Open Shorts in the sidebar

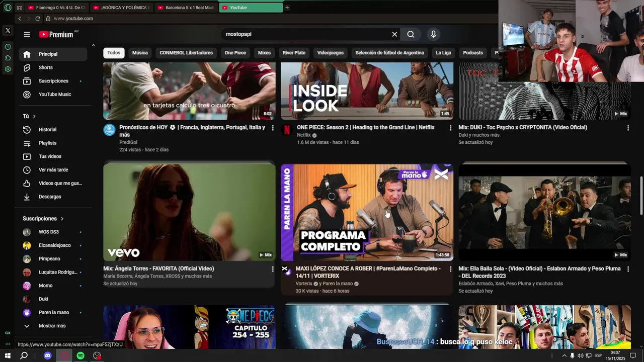(x=53, y=67)
